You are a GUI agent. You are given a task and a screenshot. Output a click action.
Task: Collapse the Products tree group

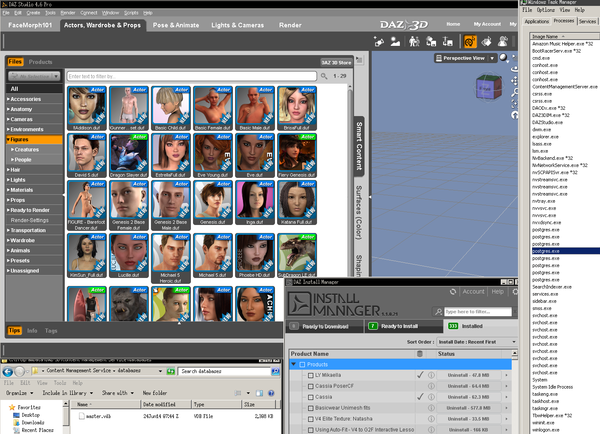[293, 364]
